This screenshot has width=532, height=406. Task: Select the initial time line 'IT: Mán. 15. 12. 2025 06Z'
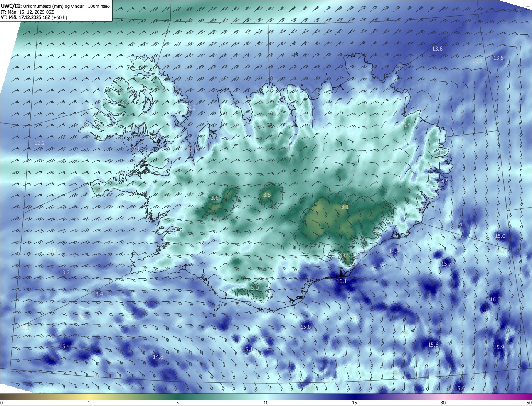tap(28, 12)
